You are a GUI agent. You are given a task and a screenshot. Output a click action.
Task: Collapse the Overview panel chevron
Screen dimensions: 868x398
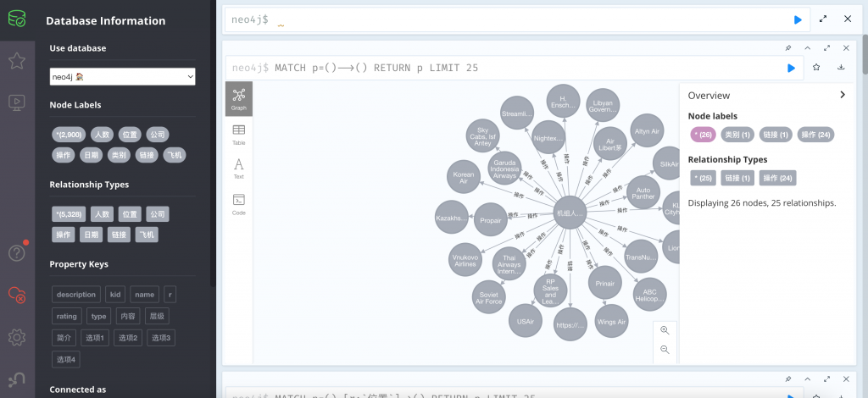843,95
